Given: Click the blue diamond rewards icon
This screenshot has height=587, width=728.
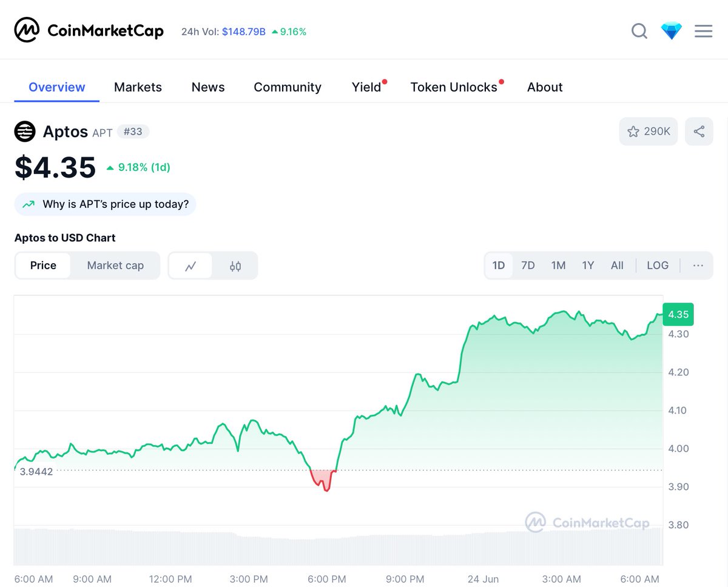Looking at the screenshot, I should tap(672, 31).
